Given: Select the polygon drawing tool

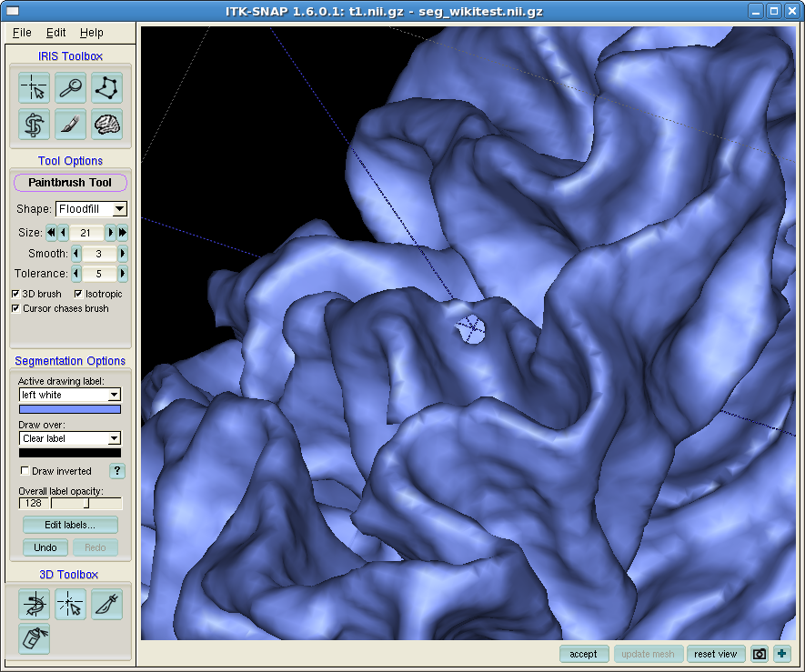Looking at the screenshot, I should click(106, 88).
